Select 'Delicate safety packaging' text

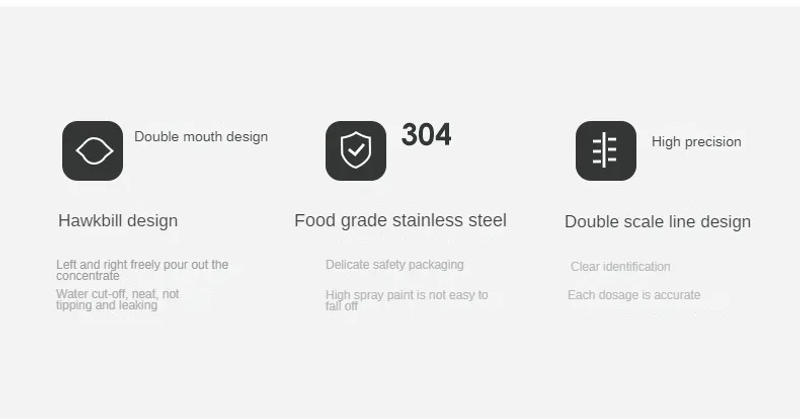[x=394, y=265]
